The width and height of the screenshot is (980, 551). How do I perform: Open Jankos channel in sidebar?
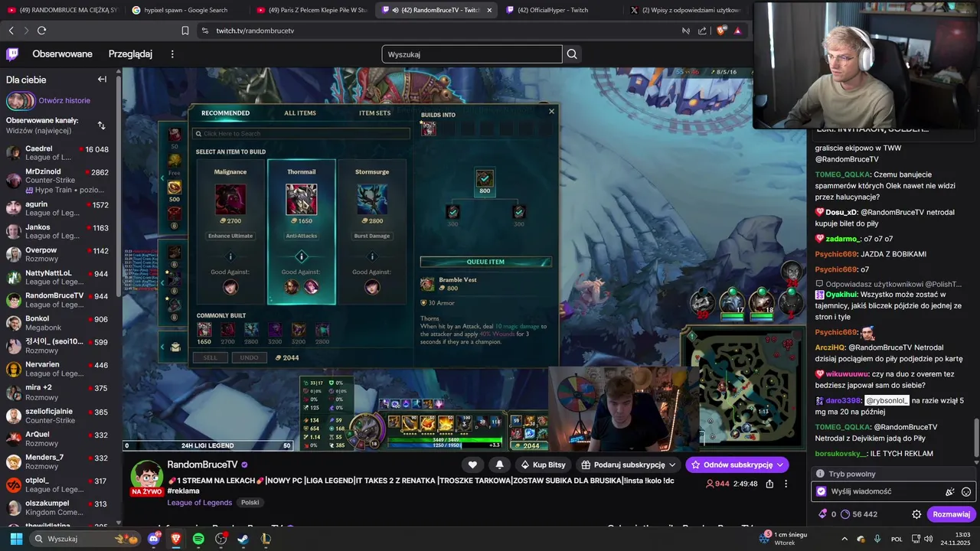click(58, 232)
